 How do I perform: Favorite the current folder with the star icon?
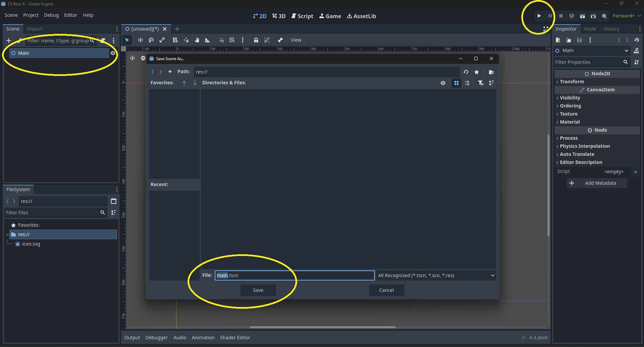pos(477,72)
